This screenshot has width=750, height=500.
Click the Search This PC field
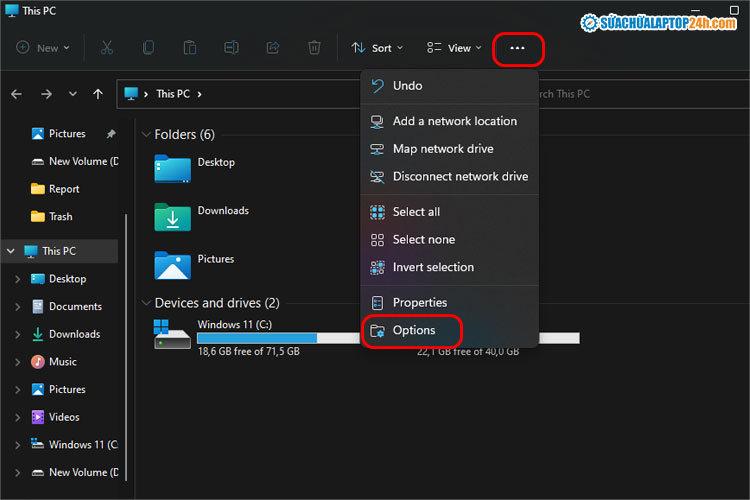(641, 94)
